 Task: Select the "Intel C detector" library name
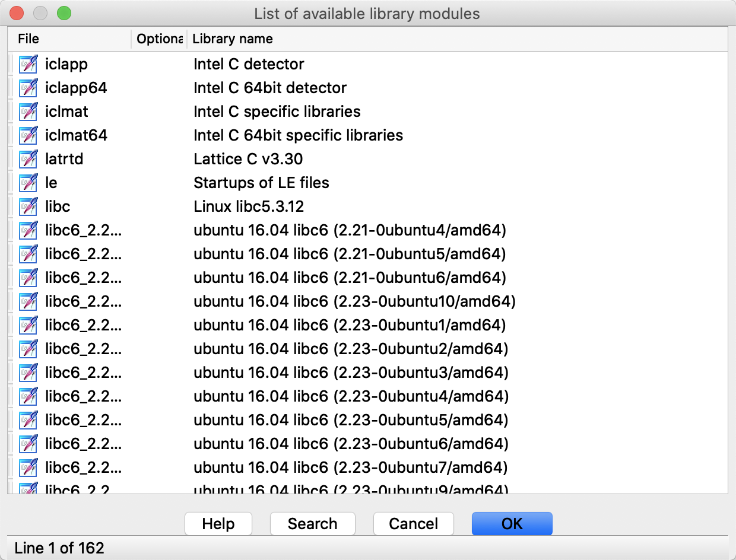[249, 64]
